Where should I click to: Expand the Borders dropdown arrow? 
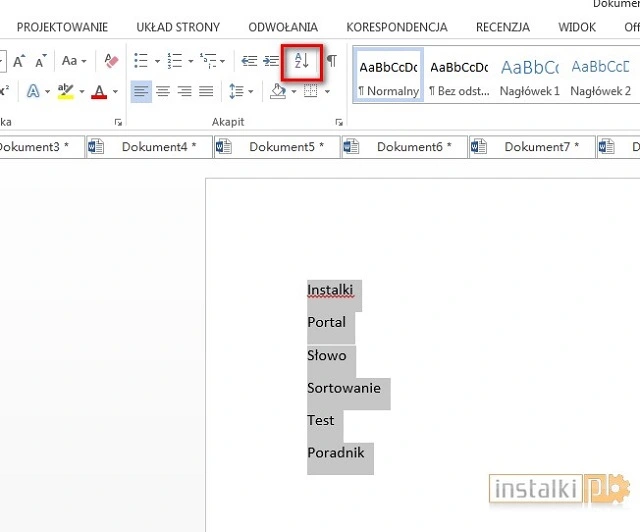327,91
